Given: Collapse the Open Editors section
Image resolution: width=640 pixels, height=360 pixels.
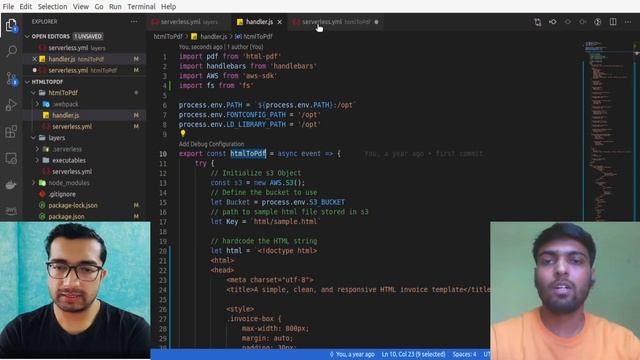Looking at the screenshot, I should [27, 36].
